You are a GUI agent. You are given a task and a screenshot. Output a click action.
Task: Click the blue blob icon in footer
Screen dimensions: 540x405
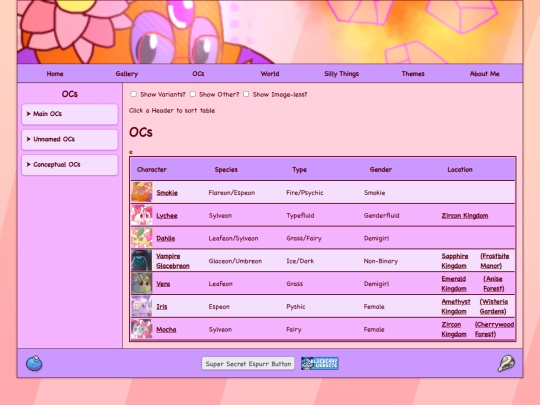coord(34,363)
